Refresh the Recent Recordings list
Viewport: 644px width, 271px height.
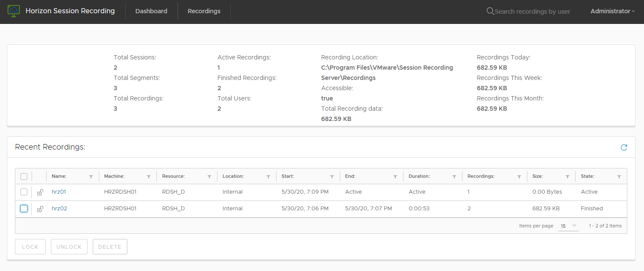click(624, 147)
